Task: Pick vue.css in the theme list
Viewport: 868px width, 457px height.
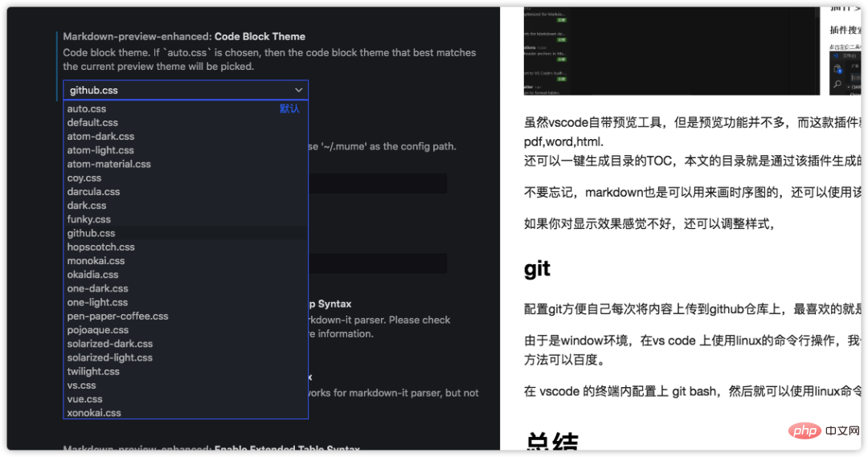Action: 84,399
